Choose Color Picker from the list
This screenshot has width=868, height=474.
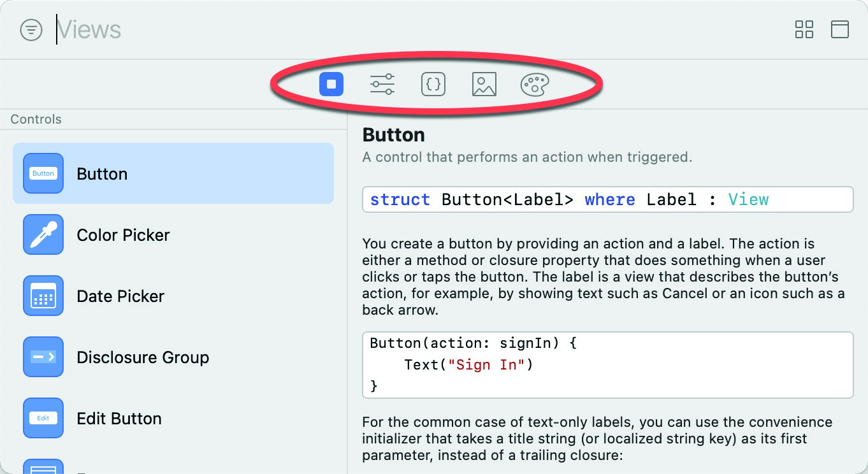click(x=173, y=234)
